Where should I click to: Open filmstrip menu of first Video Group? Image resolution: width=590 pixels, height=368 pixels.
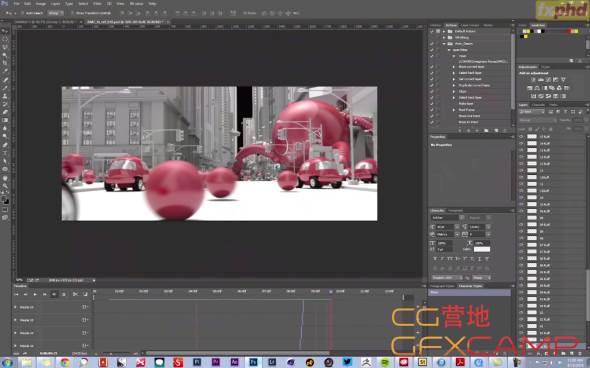point(85,307)
